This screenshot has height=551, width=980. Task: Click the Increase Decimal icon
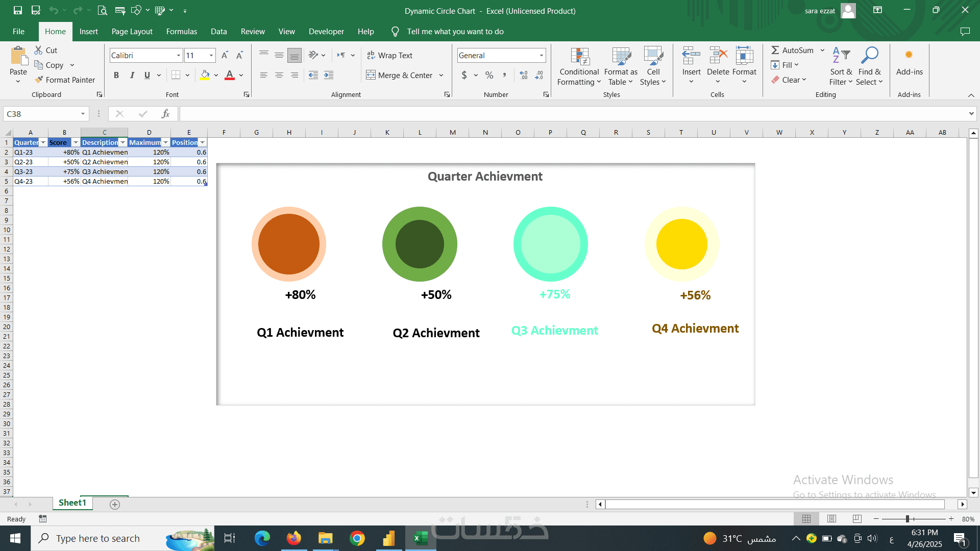(523, 76)
